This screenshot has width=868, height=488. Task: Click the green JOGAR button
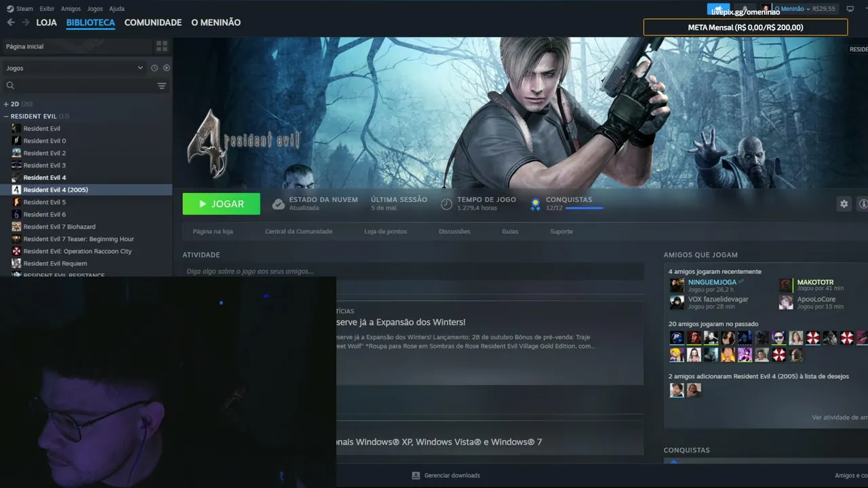221,204
